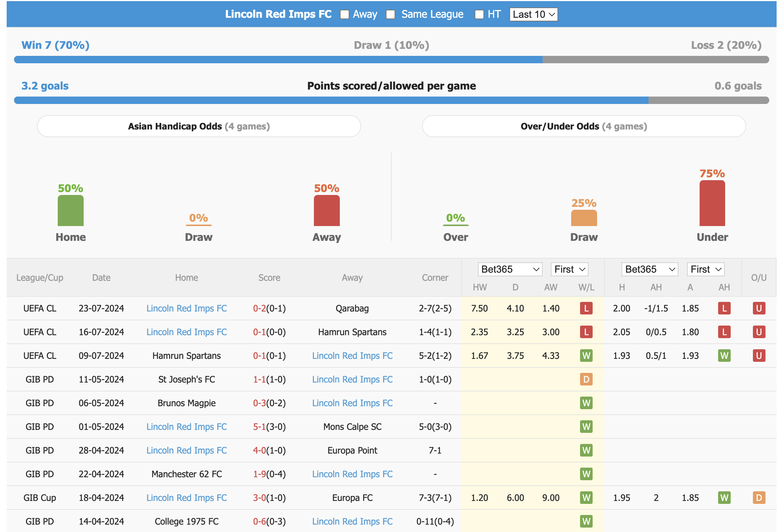
Task: Open the First dropdown beside HW odds
Action: [x=570, y=269]
